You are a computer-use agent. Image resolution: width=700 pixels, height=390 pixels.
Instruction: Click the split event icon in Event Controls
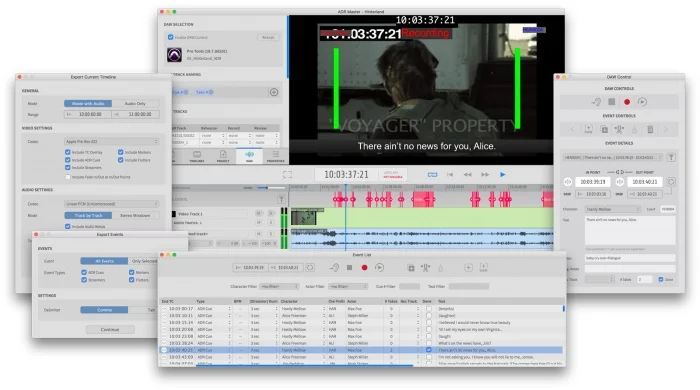coord(619,129)
